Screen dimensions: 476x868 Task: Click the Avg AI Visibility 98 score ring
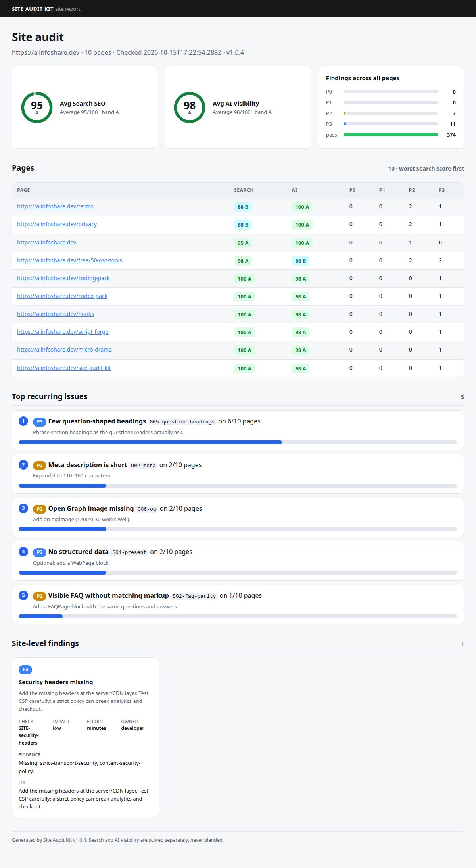tap(190, 108)
